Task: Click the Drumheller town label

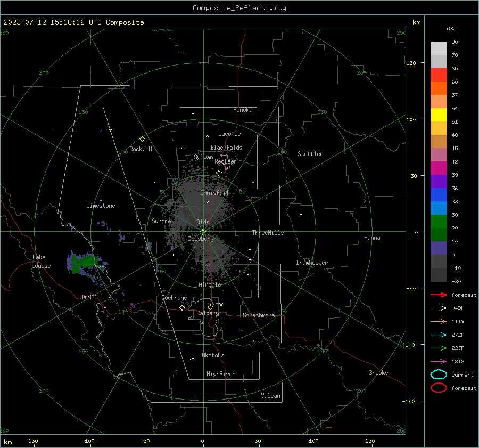Action: click(312, 263)
